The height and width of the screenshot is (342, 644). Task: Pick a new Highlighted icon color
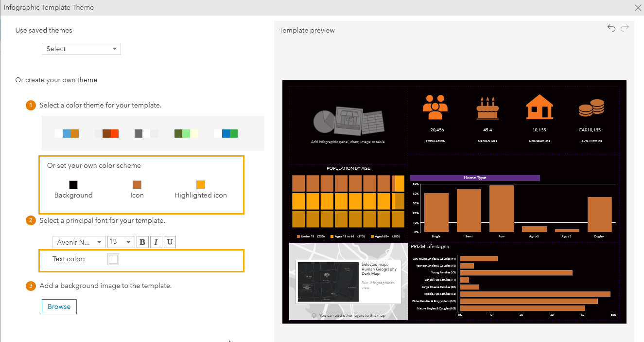[x=200, y=184]
